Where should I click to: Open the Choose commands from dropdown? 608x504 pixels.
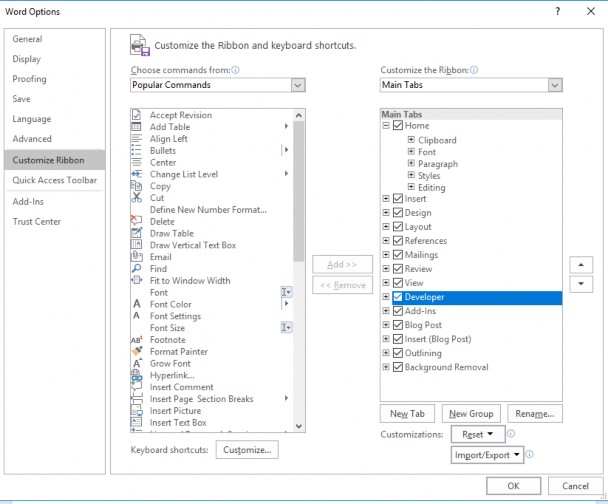point(298,85)
